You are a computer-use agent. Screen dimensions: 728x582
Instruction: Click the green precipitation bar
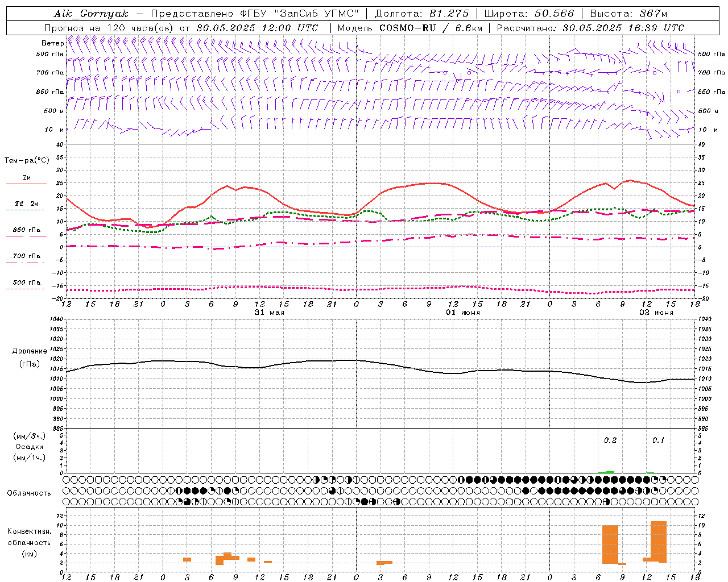point(606,472)
